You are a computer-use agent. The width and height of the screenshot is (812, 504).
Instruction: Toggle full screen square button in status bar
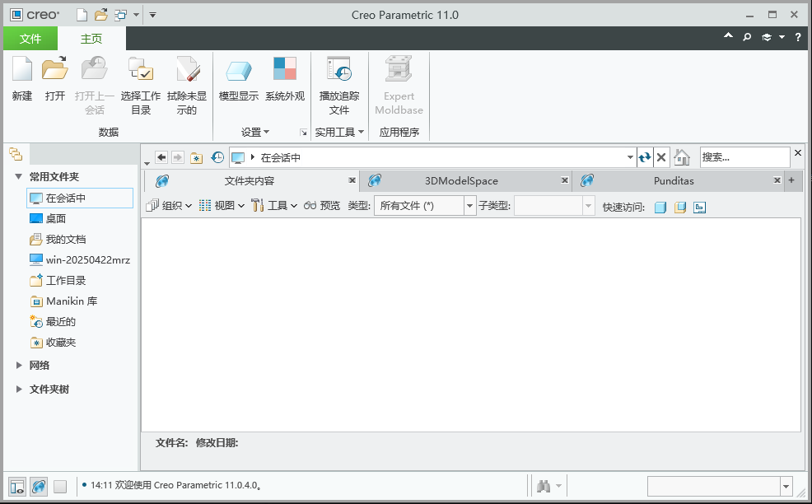[60, 487]
